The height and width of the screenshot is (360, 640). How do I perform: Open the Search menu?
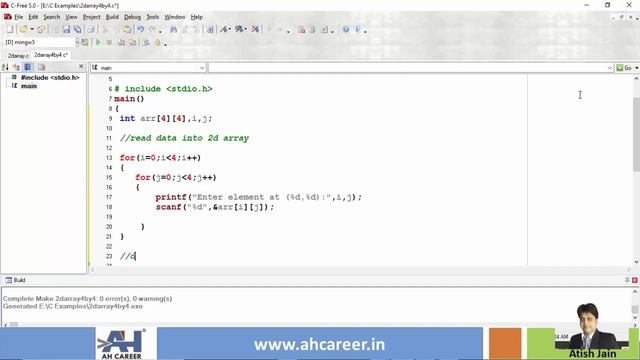(x=51, y=17)
